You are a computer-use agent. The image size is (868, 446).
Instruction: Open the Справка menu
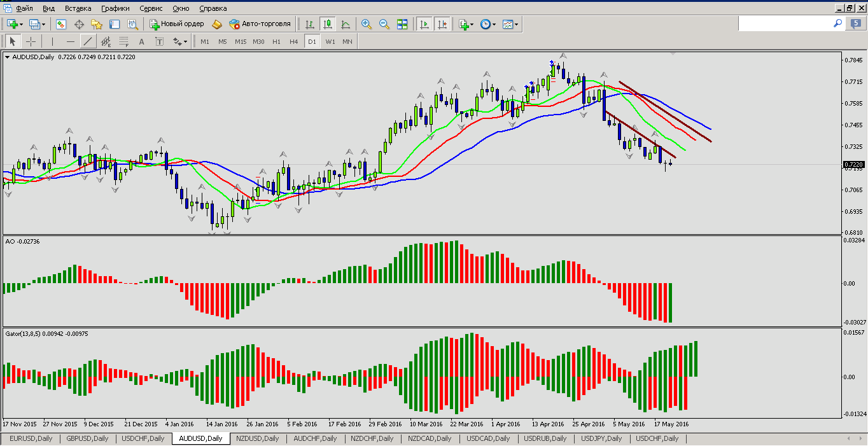tap(213, 8)
